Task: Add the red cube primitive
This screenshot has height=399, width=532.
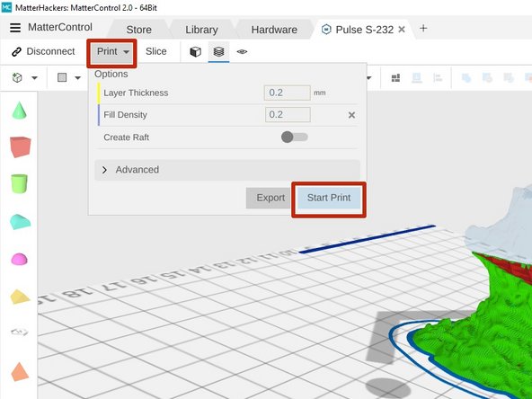Action: tap(21, 146)
